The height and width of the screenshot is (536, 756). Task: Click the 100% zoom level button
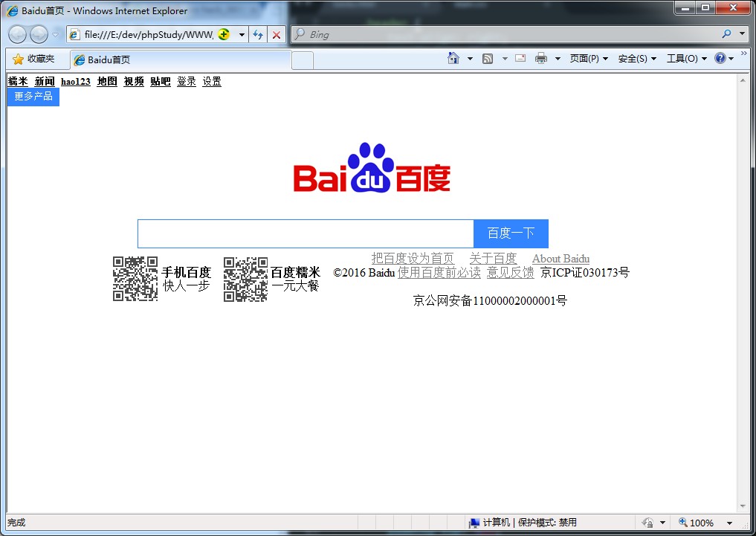coord(697,523)
